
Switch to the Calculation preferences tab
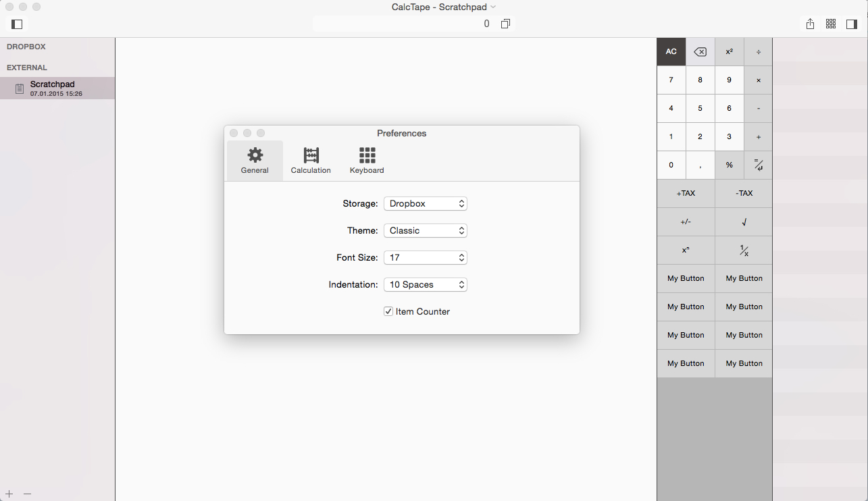point(311,161)
